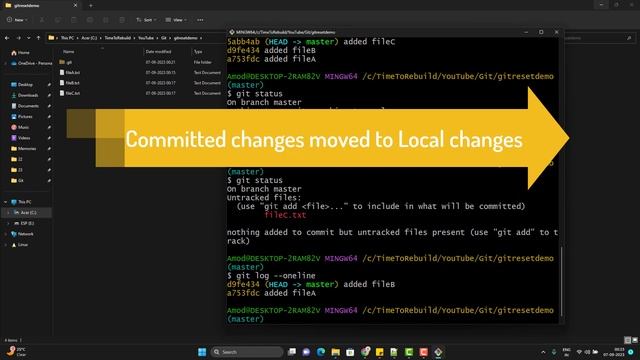Open the Sort dropdown menu
The height and width of the screenshot is (360, 640).
(146, 20)
